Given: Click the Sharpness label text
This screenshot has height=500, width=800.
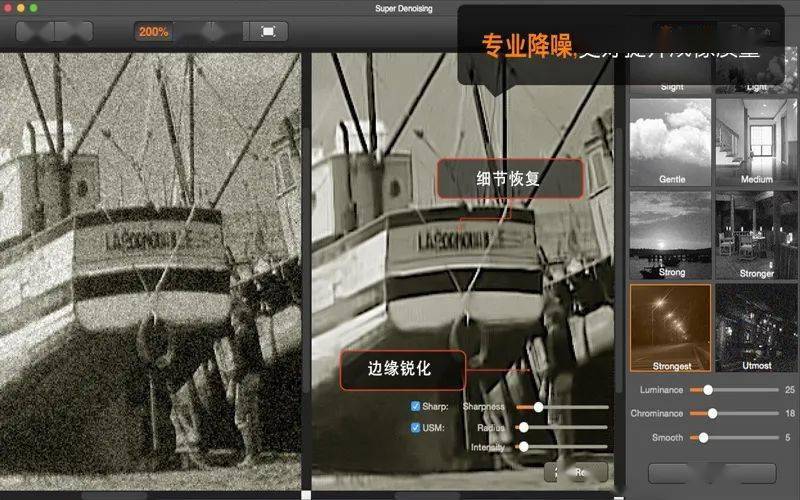Looking at the screenshot, I should pos(484,407).
